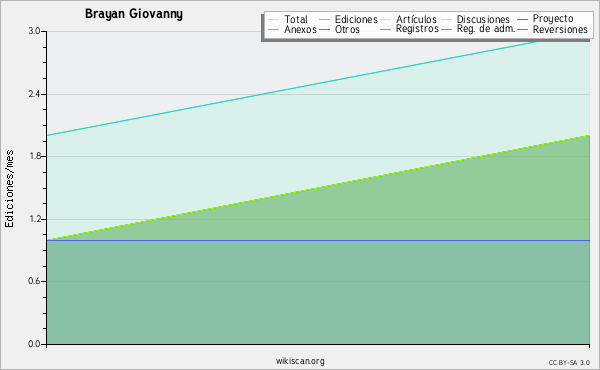This screenshot has width=600, height=370.
Task: Click the '0.6' y-axis value
Action: click(34, 281)
